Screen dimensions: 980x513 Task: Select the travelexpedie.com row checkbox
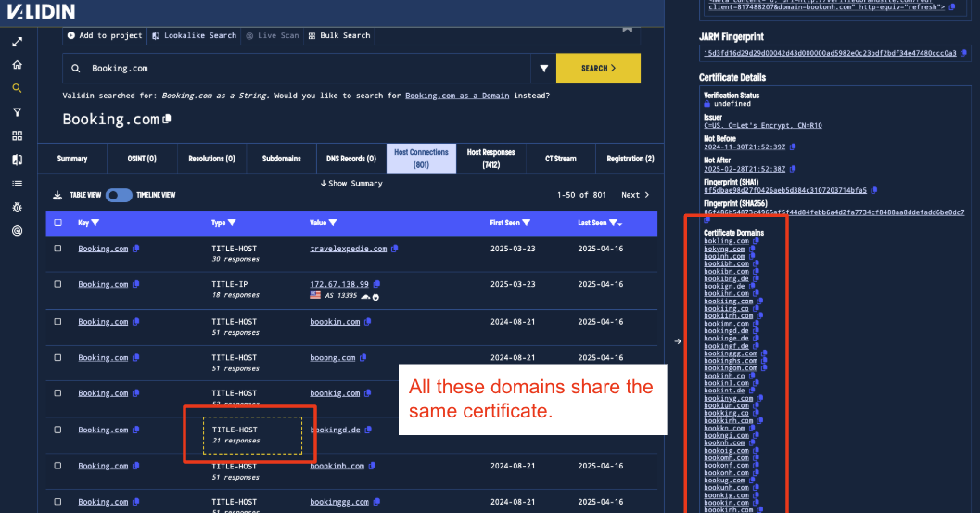(58, 249)
